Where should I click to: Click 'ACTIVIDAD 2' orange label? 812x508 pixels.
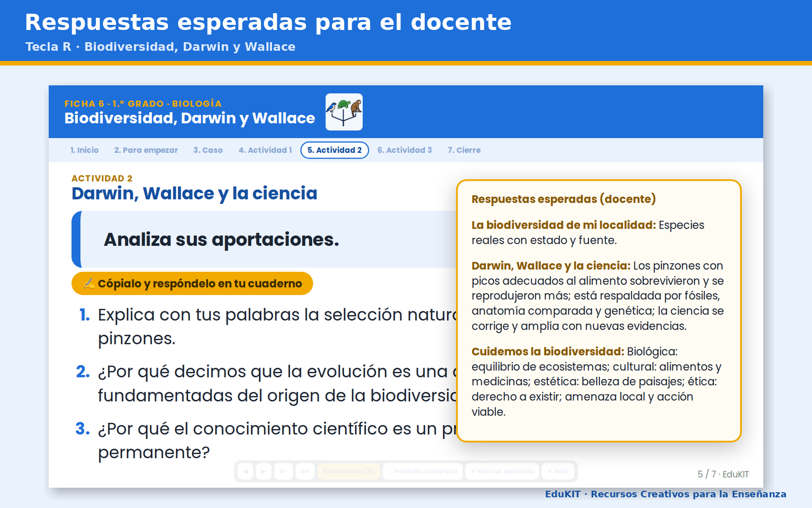[102, 178]
